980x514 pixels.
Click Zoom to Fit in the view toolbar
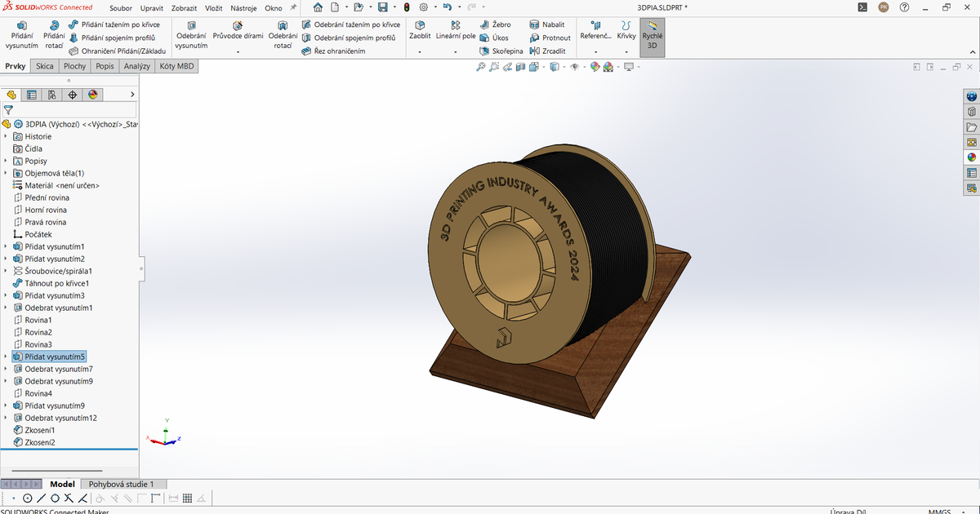coord(481,67)
